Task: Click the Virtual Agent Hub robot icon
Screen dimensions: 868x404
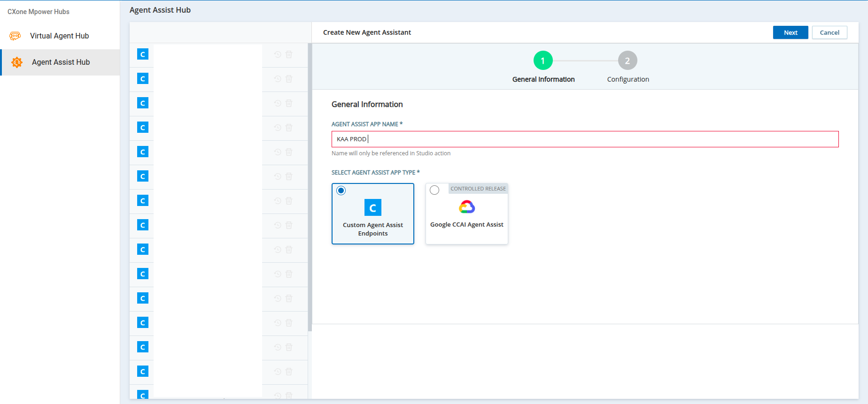Action: point(15,36)
